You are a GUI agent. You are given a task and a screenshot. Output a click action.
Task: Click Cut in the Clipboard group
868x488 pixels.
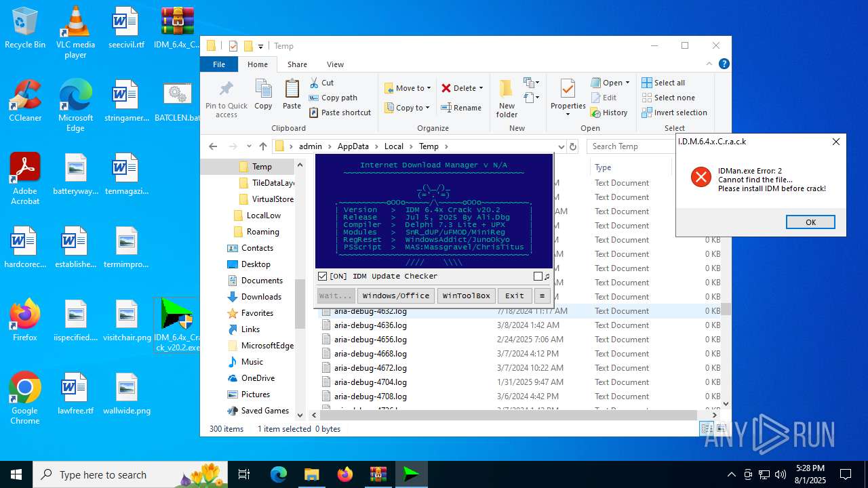(x=321, y=83)
